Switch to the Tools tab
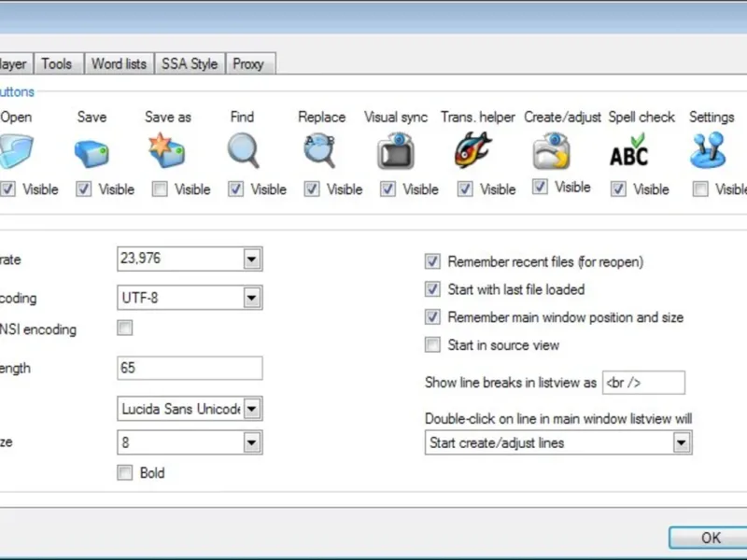The width and height of the screenshot is (747, 560). click(58, 63)
